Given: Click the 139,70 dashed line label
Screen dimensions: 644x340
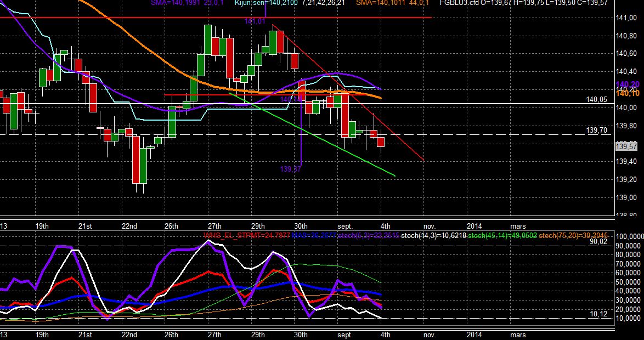Looking at the screenshot, I should (597, 130).
